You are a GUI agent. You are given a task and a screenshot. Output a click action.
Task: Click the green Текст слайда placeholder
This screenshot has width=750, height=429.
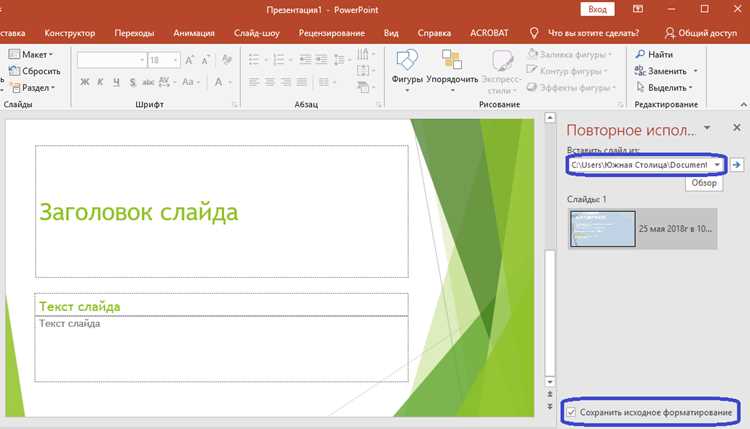click(221, 306)
